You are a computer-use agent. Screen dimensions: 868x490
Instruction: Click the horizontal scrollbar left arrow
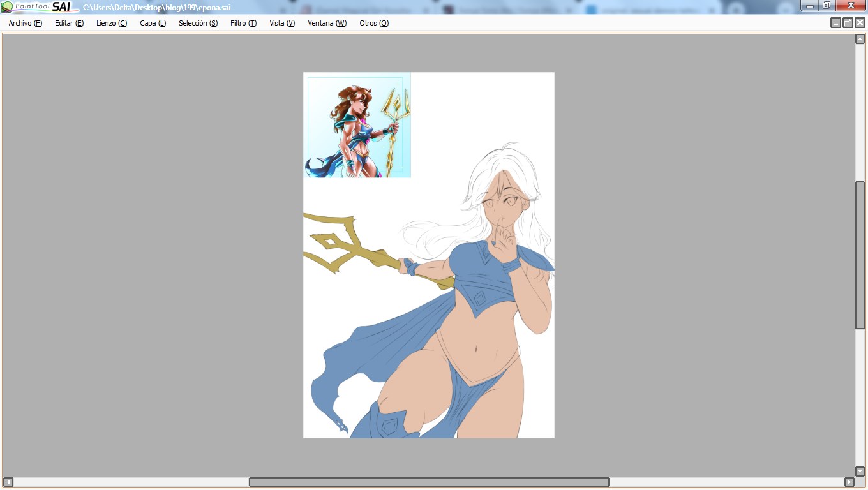click(x=8, y=482)
